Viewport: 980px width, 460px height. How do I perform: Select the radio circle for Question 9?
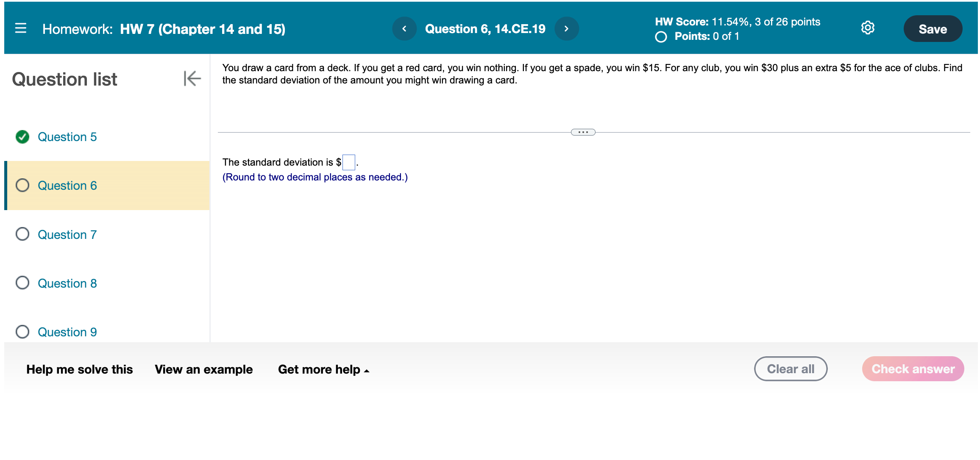pyautogui.click(x=22, y=332)
